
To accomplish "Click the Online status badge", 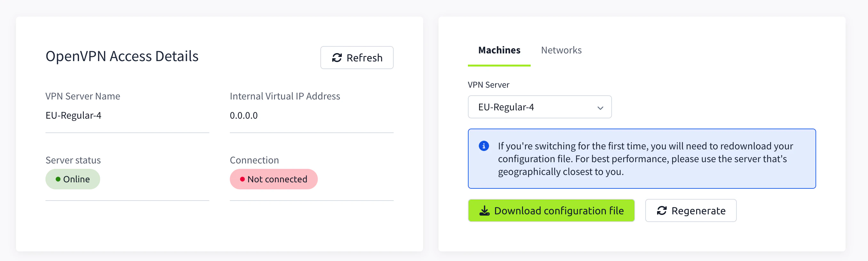I will [x=73, y=179].
